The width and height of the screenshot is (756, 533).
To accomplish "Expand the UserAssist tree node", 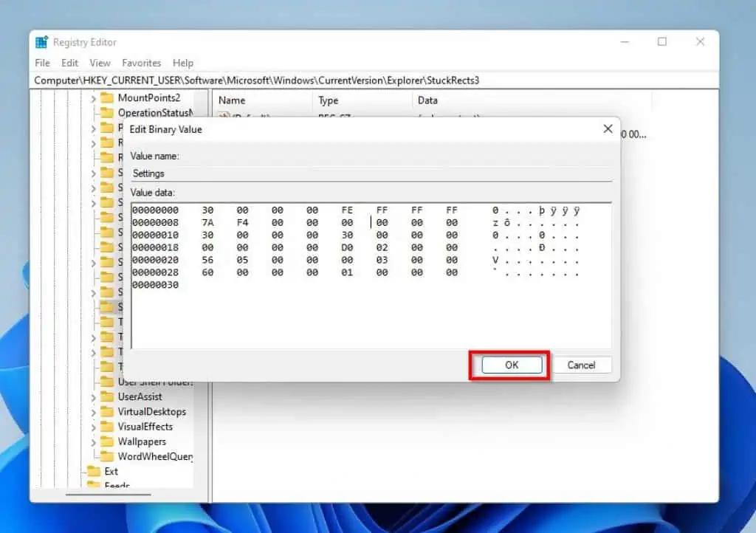I will tap(94, 396).
